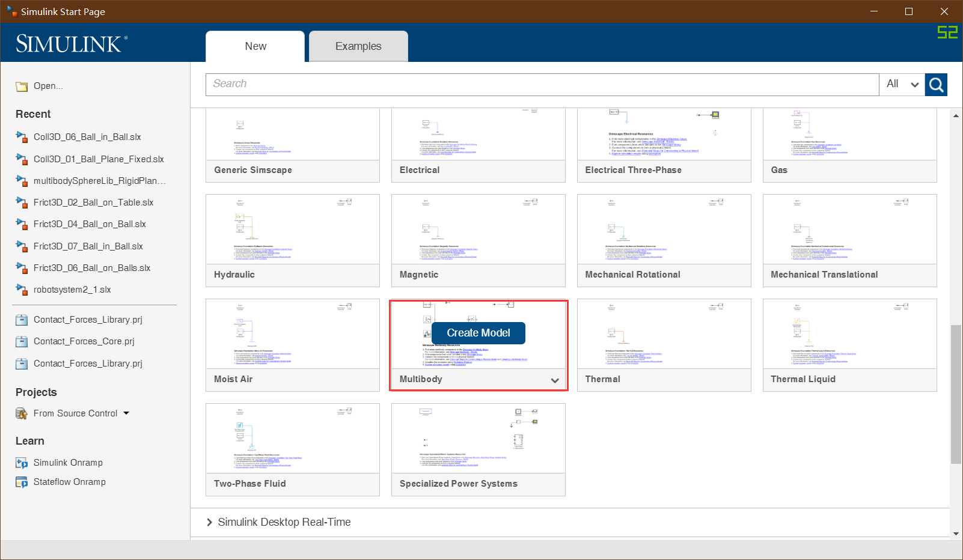Click the Contact_Forces_Core.prj project icon
This screenshot has width=963, height=560.
(x=21, y=341)
